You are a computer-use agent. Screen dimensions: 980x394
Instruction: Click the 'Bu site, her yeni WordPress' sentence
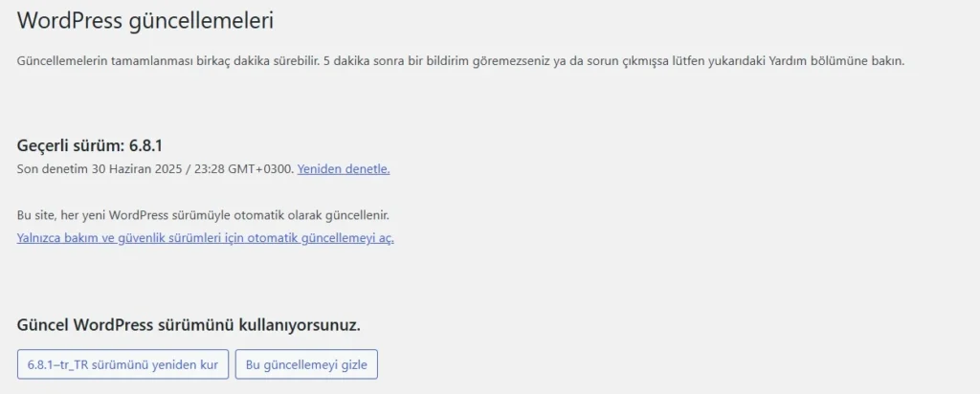click(203, 215)
